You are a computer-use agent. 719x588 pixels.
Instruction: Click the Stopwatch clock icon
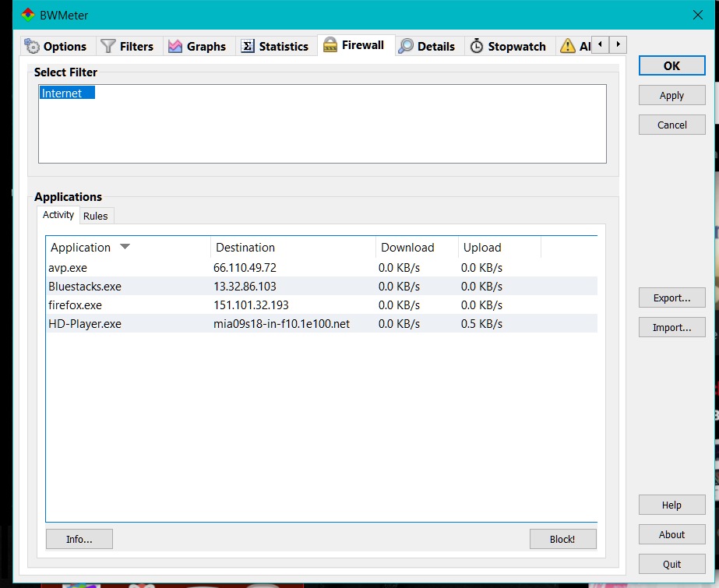point(477,46)
